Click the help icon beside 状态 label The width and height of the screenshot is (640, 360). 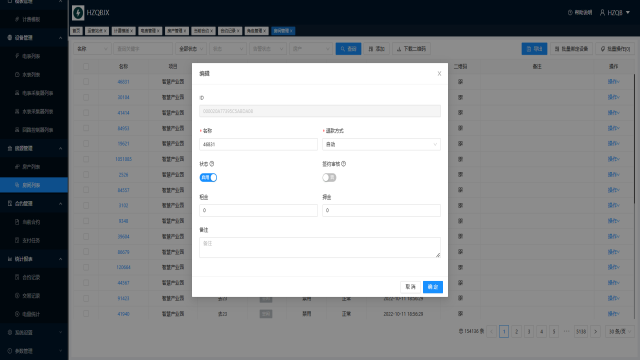[x=211, y=164]
